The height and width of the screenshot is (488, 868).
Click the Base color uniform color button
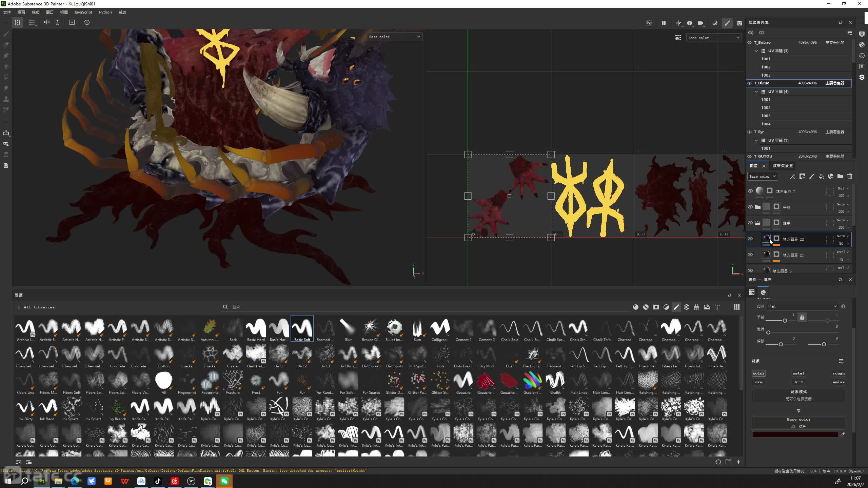[x=798, y=423]
